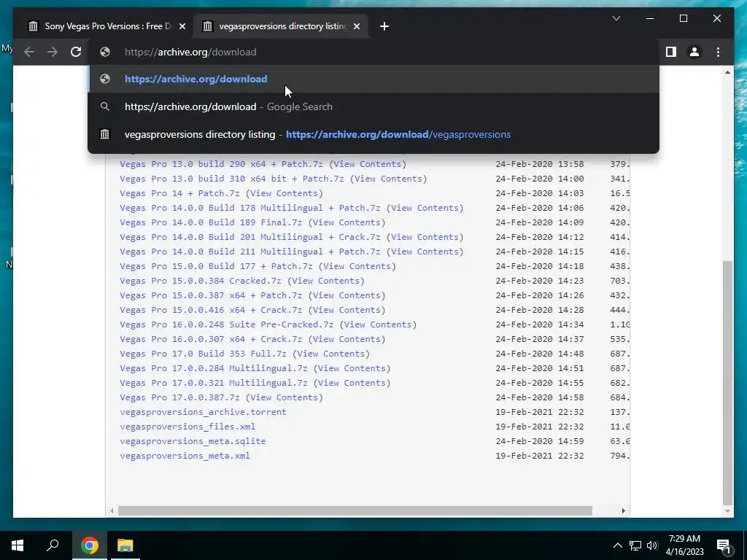View Contents of Vegas Pro 17.0 Build 353
The height and width of the screenshot is (560, 747).
(330, 354)
